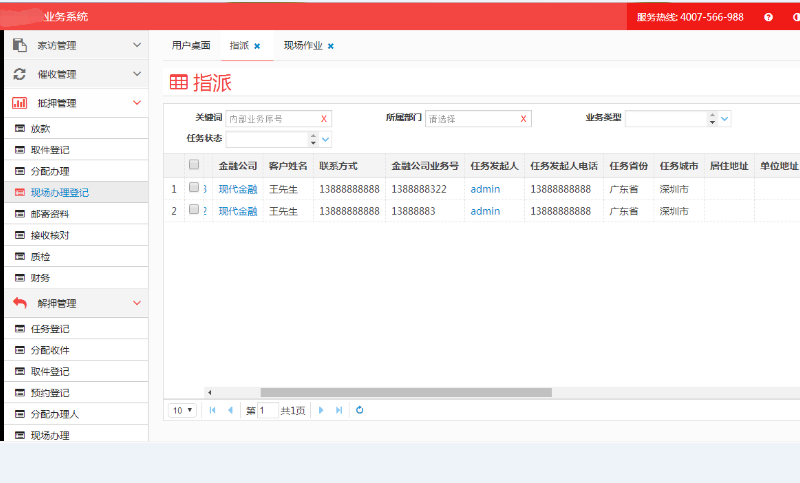Expand the 家访管理 section chevron
800x483 pixels.
click(137, 45)
